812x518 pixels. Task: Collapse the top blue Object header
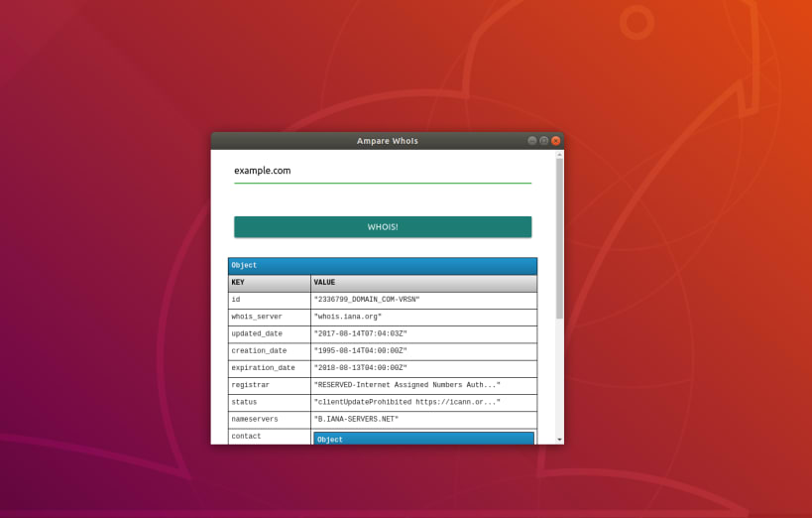coord(383,266)
